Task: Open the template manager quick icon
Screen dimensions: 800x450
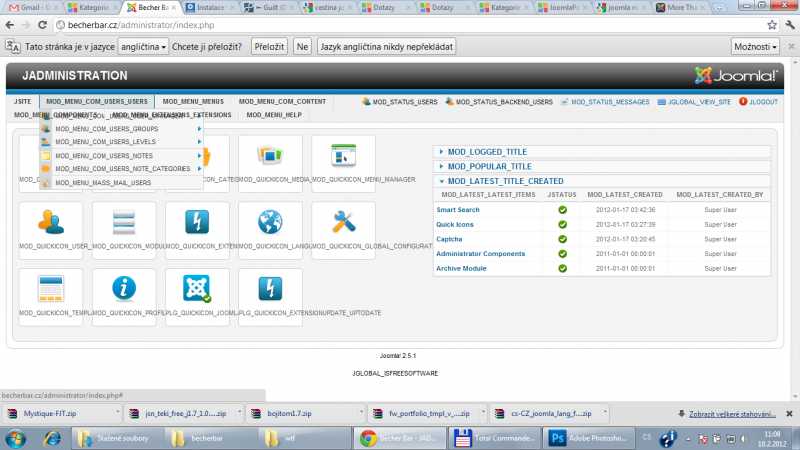Action: [x=50, y=289]
